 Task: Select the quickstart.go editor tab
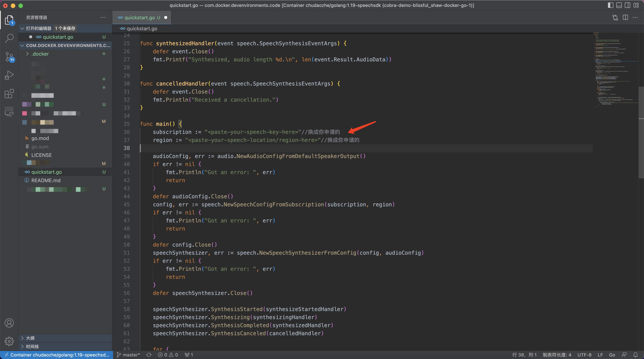pyautogui.click(x=140, y=17)
